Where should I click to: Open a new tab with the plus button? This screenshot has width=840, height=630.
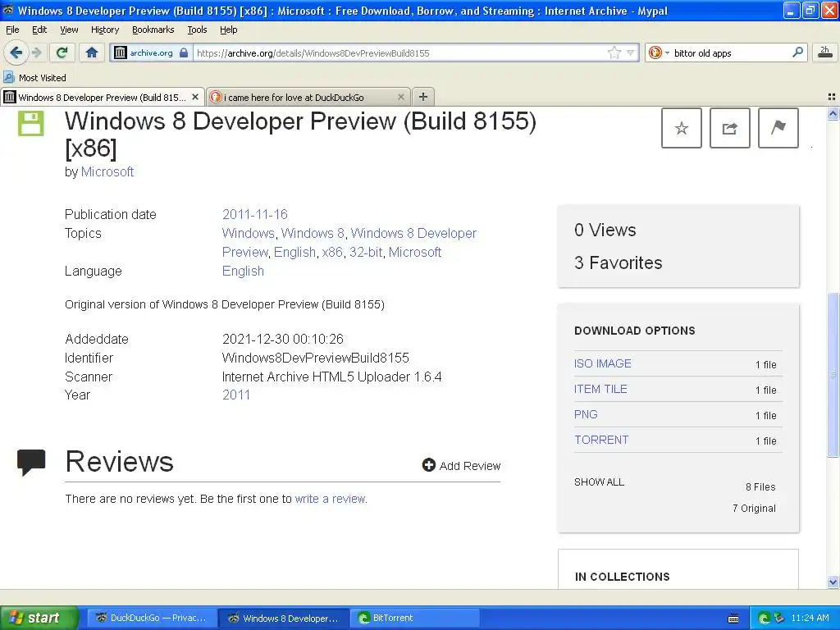pos(423,97)
